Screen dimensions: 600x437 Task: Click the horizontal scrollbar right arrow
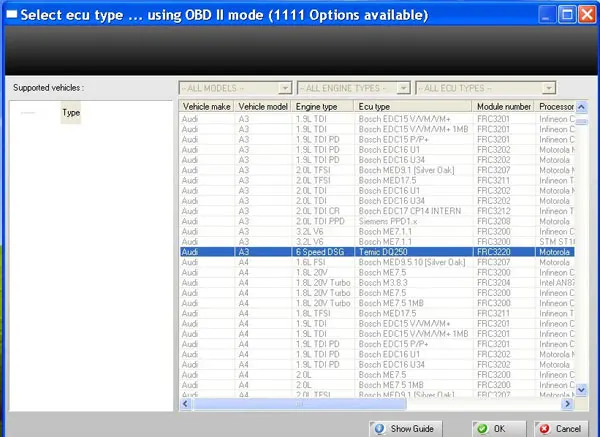coord(567,404)
